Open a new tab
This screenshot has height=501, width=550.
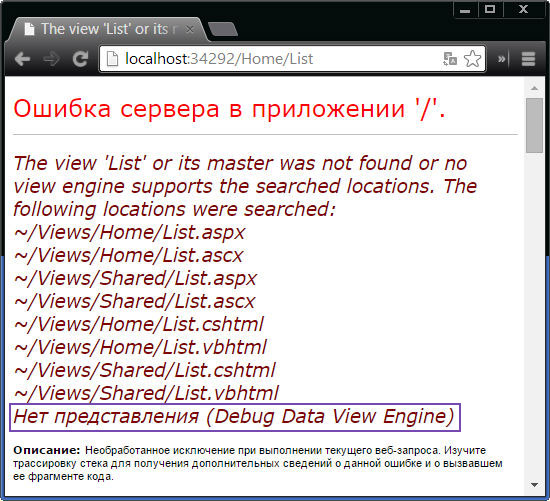(223, 29)
